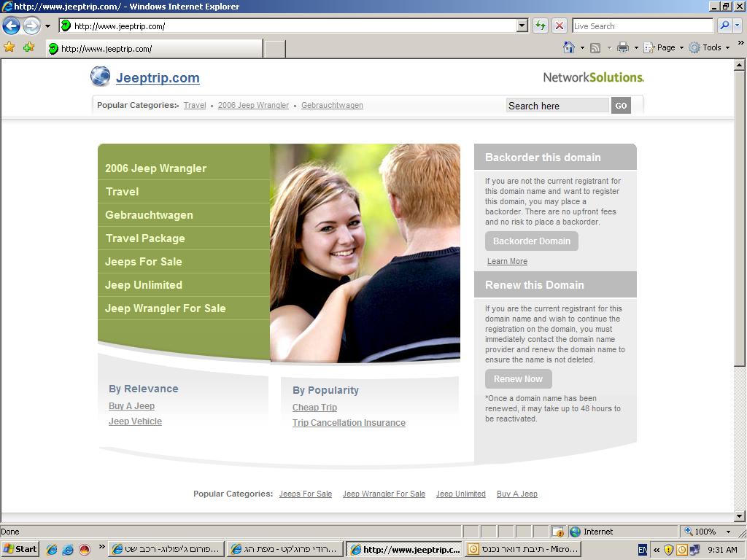The height and width of the screenshot is (560, 747).
Task: Open Favorites Center star icon
Action: [9, 47]
